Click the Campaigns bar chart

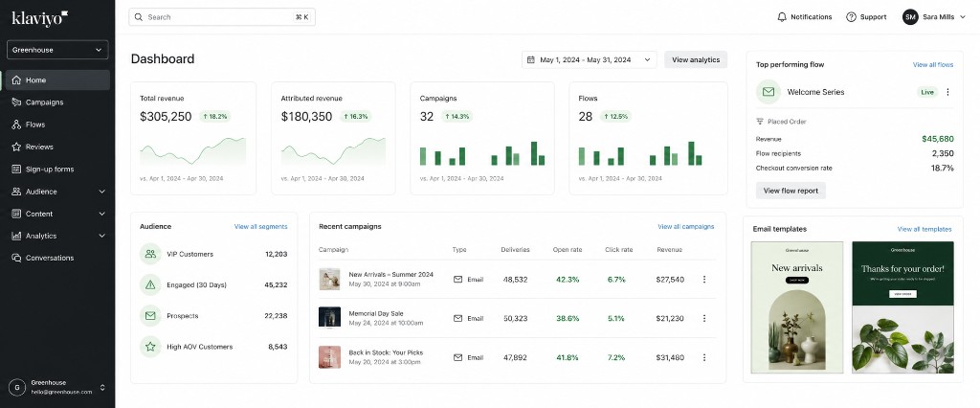point(482,153)
